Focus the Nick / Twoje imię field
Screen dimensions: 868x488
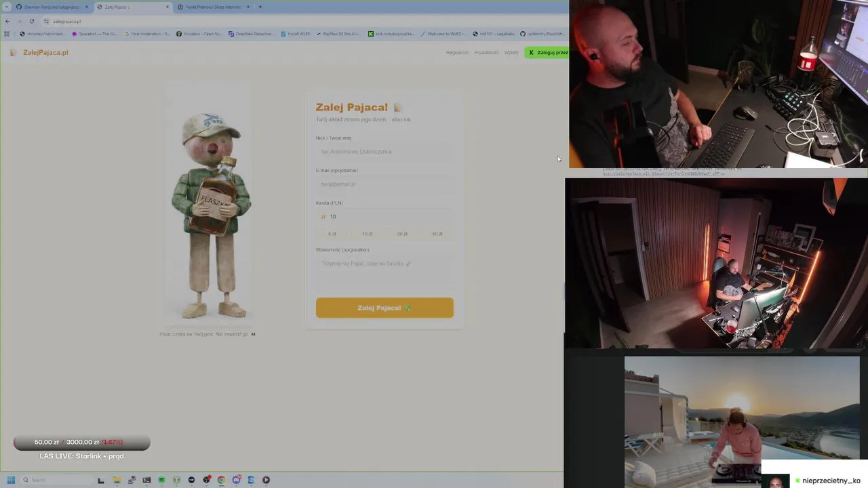(x=384, y=152)
